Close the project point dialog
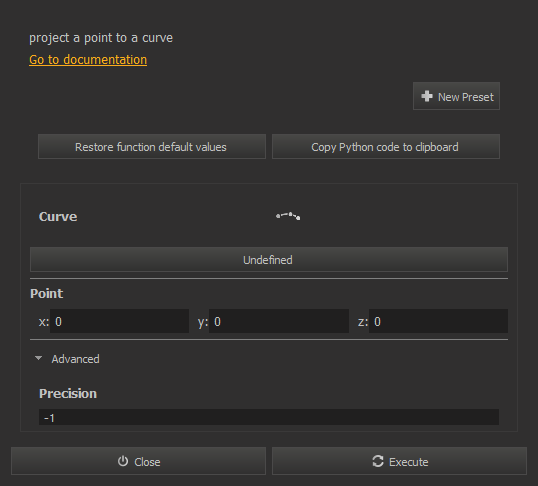This screenshot has width=538, height=486. pyautogui.click(x=139, y=461)
